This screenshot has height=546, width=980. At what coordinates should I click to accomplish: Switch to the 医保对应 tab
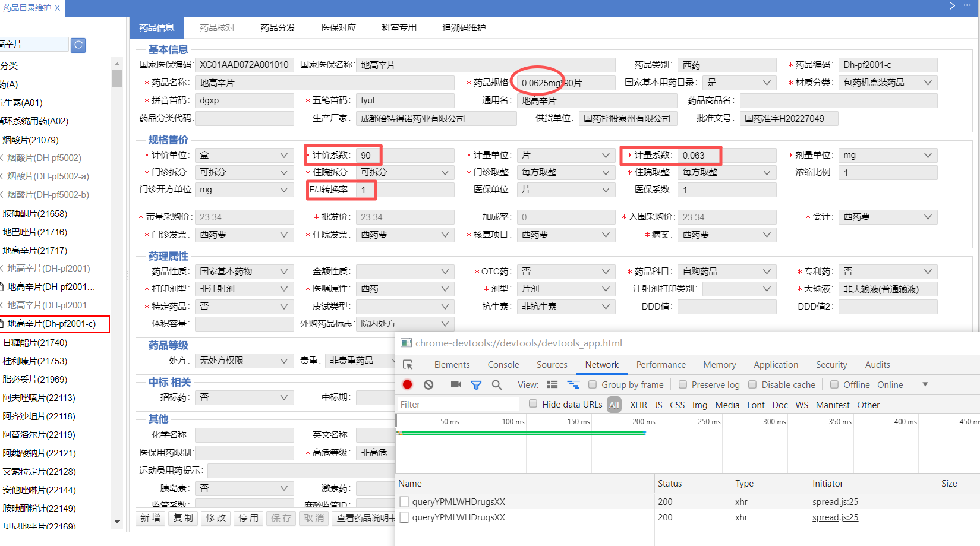[339, 28]
